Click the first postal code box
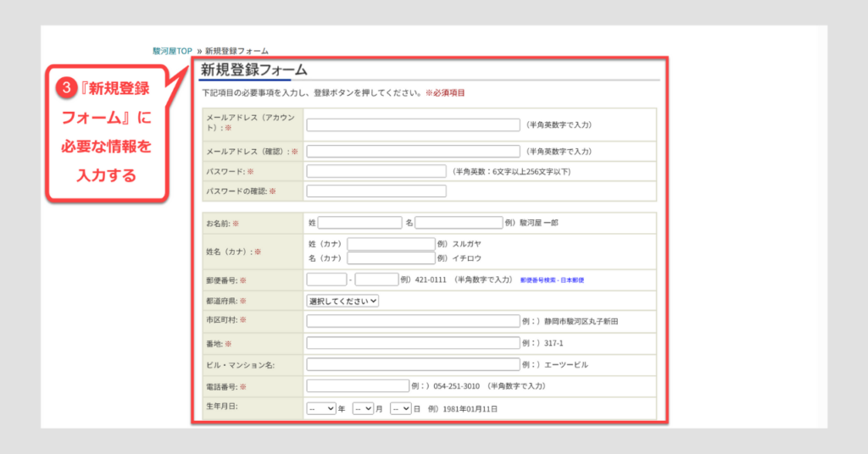 (326, 280)
